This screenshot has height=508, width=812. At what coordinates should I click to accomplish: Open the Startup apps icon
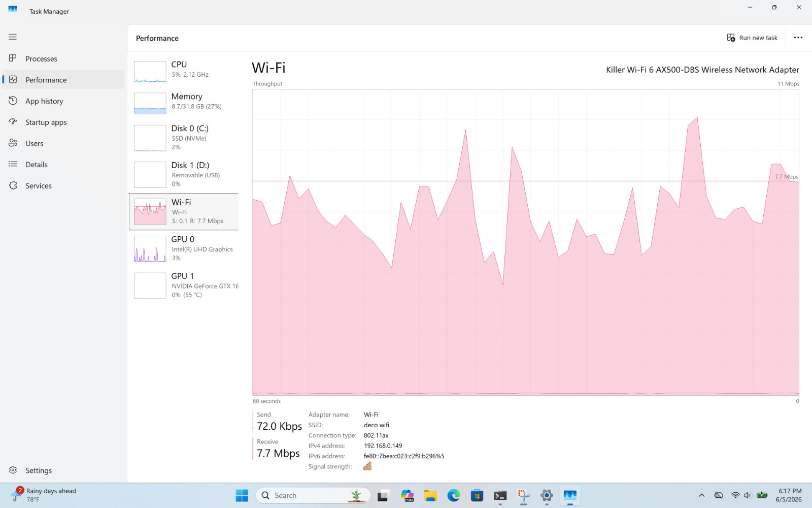click(13, 122)
